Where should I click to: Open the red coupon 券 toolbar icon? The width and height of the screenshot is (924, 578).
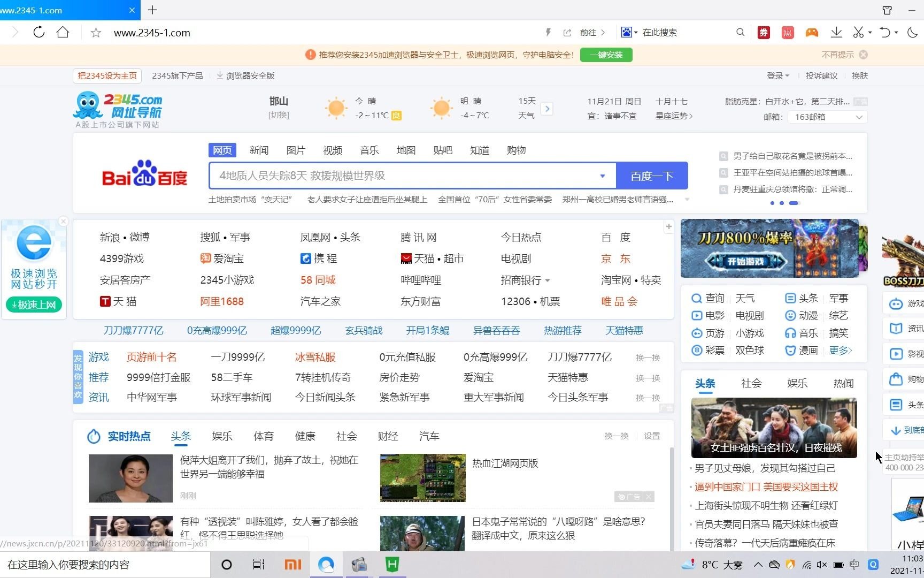[764, 33]
